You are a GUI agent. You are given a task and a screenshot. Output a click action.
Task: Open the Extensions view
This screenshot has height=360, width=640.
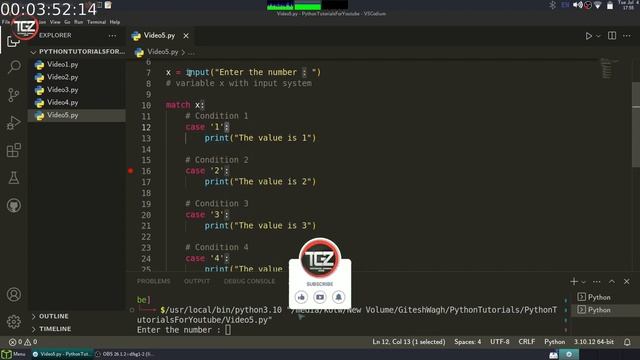(14, 150)
